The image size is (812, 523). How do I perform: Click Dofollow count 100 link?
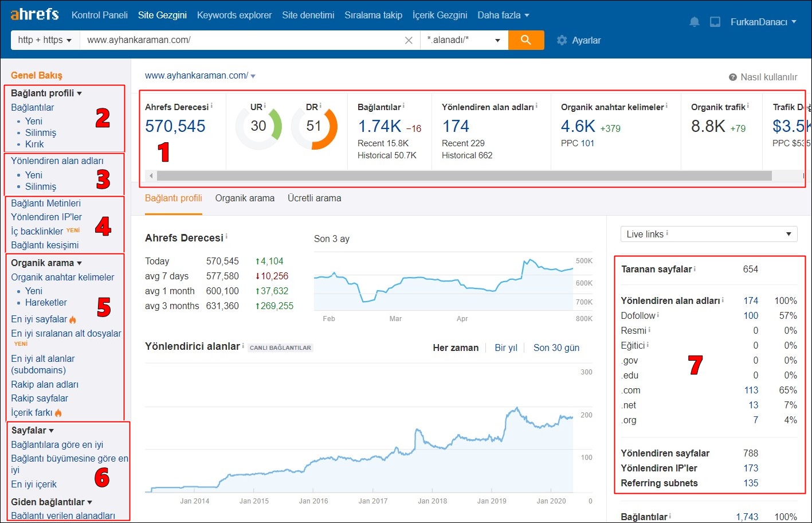coord(751,315)
